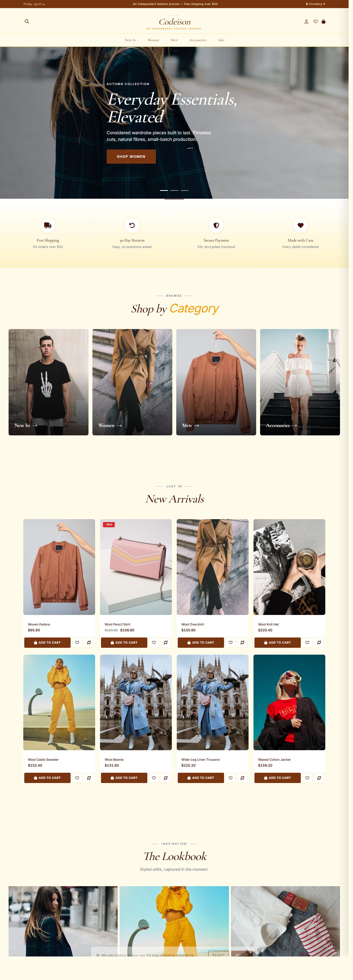
Task: Select the second hero carousel slide indicator
Action: click(174, 190)
